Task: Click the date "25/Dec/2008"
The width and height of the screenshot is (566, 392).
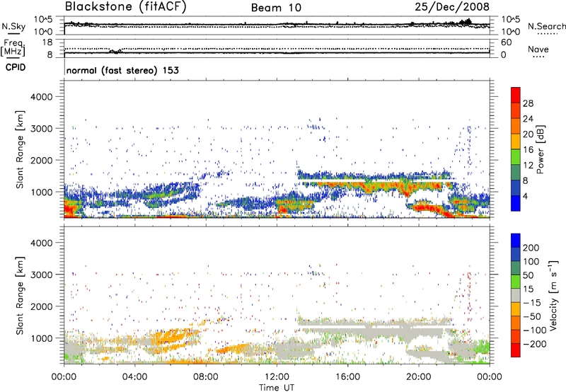Action: 452,7
